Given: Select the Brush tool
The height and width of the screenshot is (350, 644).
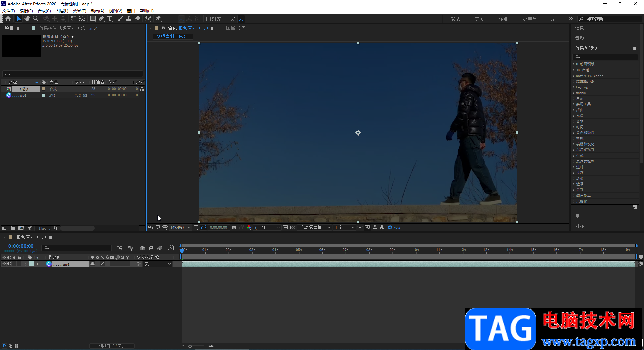Looking at the screenshot, I should 120,19.
